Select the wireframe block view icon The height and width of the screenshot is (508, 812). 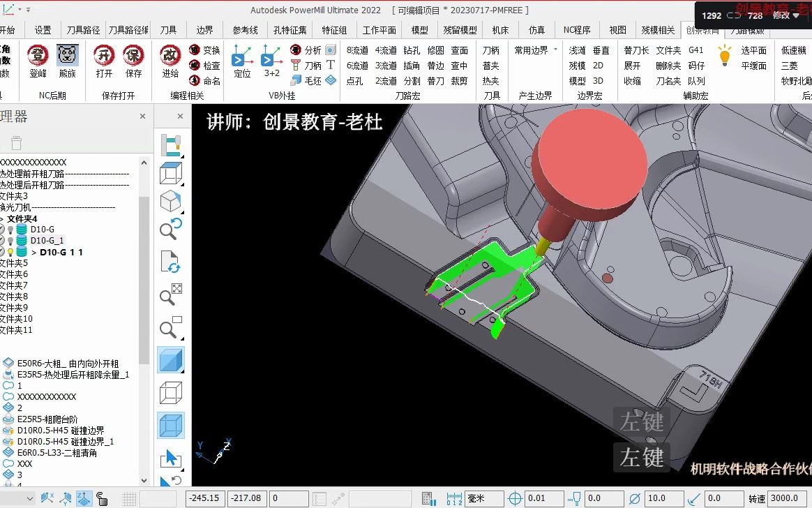pyautogui.click(x=171, y=174)
